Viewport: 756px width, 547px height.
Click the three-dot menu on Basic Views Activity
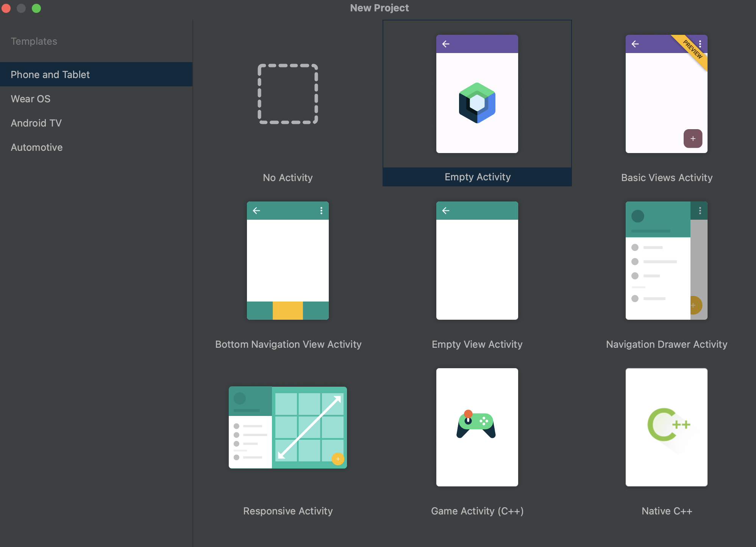pyautogui.click(x=700, y=44)
